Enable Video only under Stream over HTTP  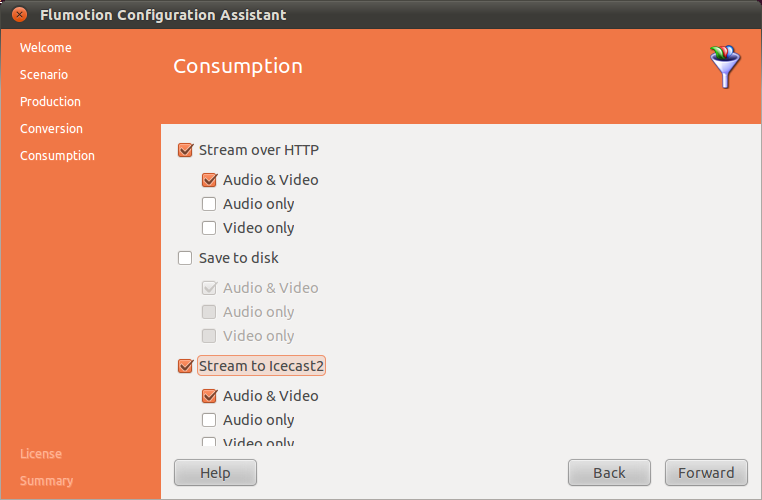[x=209, y=229]
